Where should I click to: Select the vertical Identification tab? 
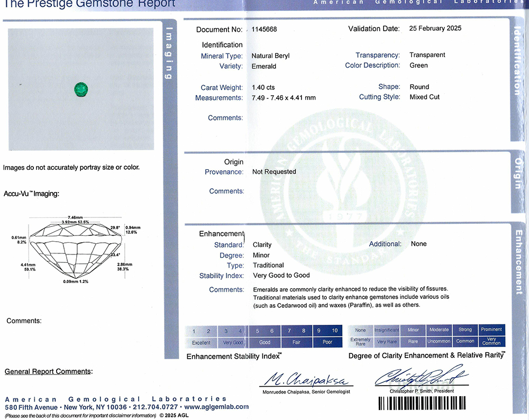tap(517, 61)
